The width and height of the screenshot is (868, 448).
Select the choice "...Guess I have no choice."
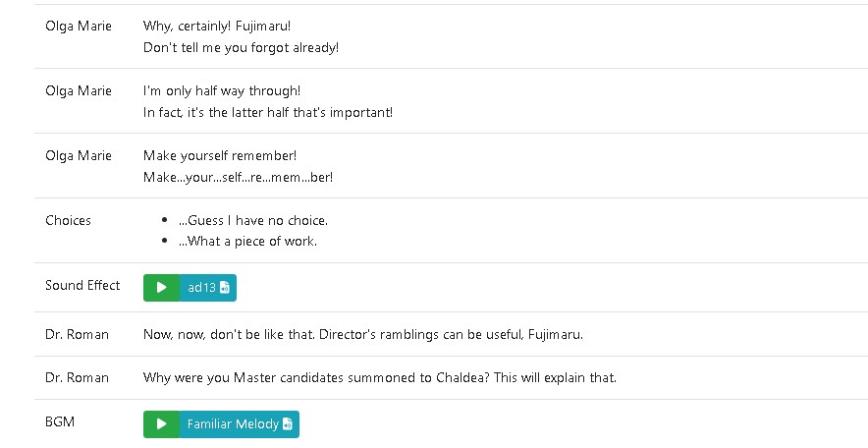tap(253, 220)
